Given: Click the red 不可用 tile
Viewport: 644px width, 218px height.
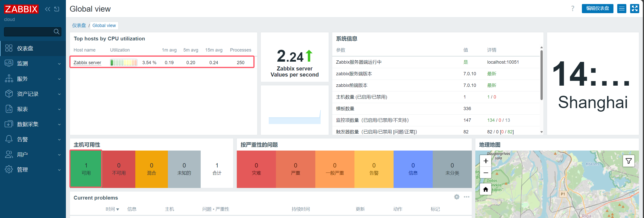Looking at the screenshot, I should (119, 169).
